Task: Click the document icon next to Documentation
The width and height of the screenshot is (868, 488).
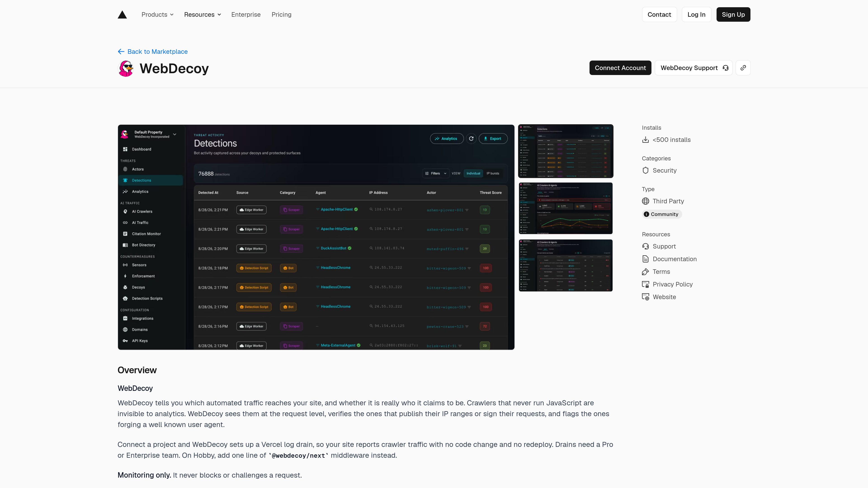Action: click(645, 259)
